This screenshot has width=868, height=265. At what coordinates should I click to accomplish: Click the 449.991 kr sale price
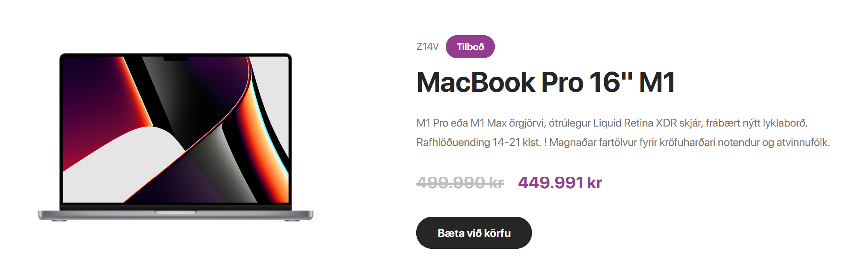[560, 183]
